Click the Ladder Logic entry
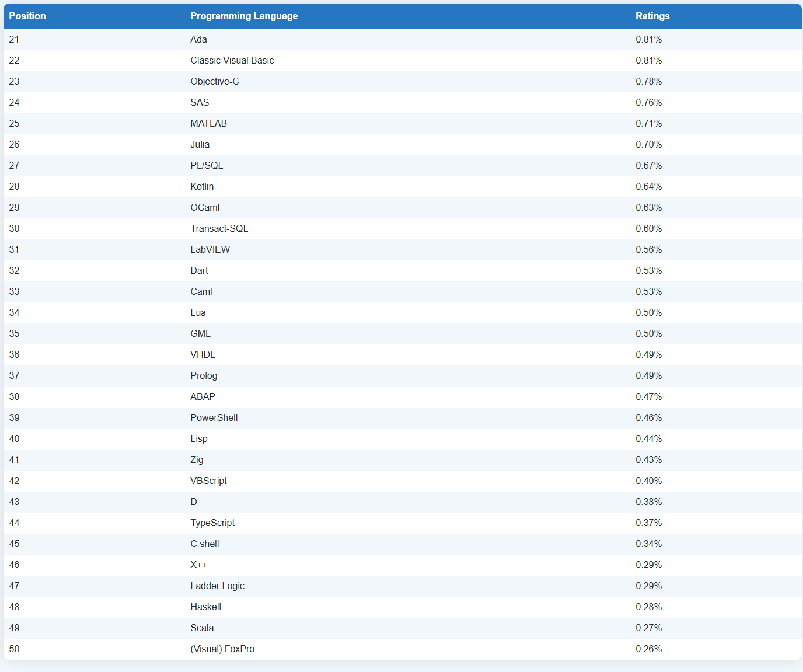 [x=217, y=586]
